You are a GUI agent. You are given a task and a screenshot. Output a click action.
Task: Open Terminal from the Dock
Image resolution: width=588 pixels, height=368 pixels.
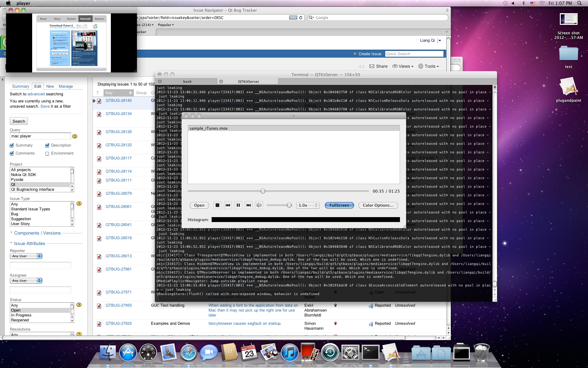[370, 352]
